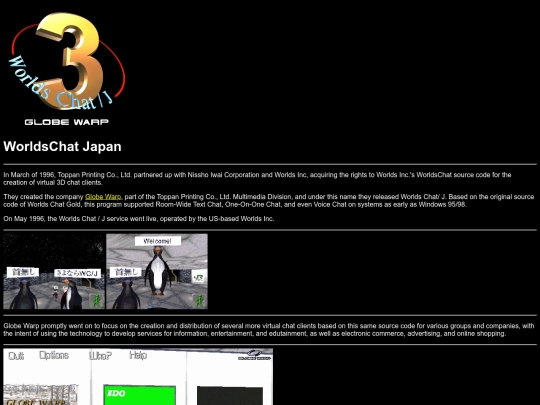Viewport: 540px width, 405px height.
Task: Click Options menu in bottom screenshot
Action: [x=54, y=355]
